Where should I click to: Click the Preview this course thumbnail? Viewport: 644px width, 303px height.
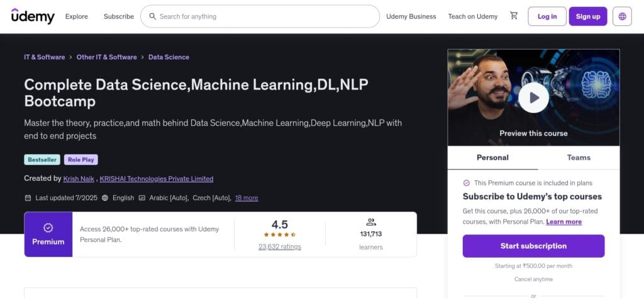[x=533, y=98]
